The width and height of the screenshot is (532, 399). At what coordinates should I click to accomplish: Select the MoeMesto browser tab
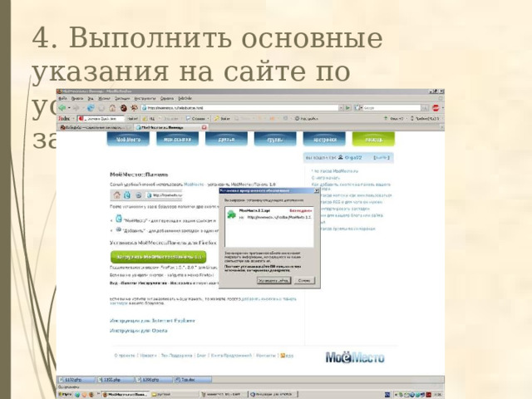tap(171, 127)
